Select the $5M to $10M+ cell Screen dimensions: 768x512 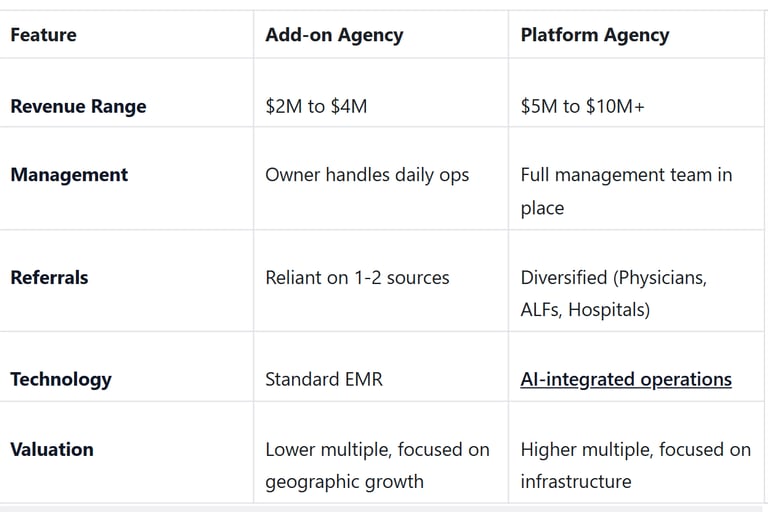point(582,106)
